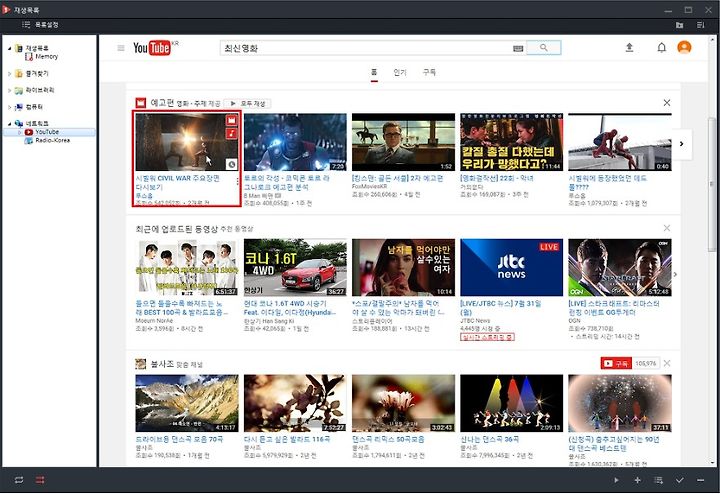Click the 봄사조 channel name heading
720x494 pixels.
pos(162,364)
